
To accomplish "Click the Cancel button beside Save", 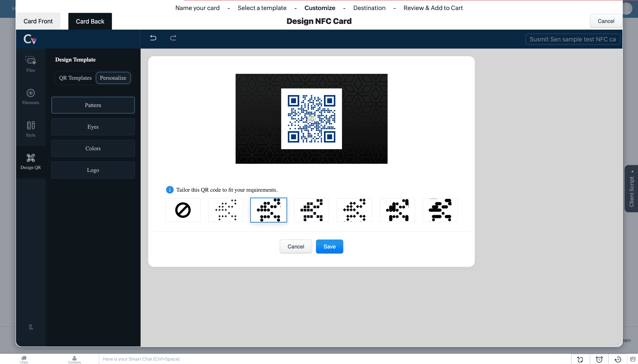I will tap(295, 247).
